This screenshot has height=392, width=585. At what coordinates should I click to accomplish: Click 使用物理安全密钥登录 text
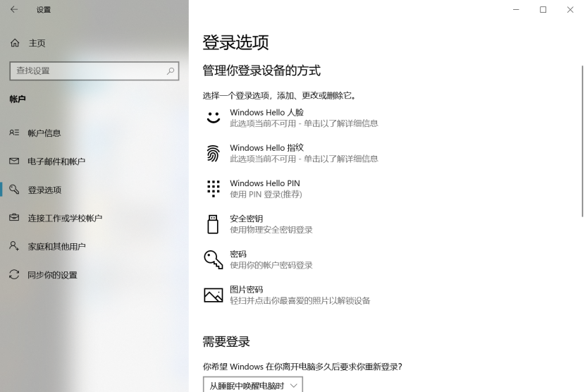coord(271,230)
